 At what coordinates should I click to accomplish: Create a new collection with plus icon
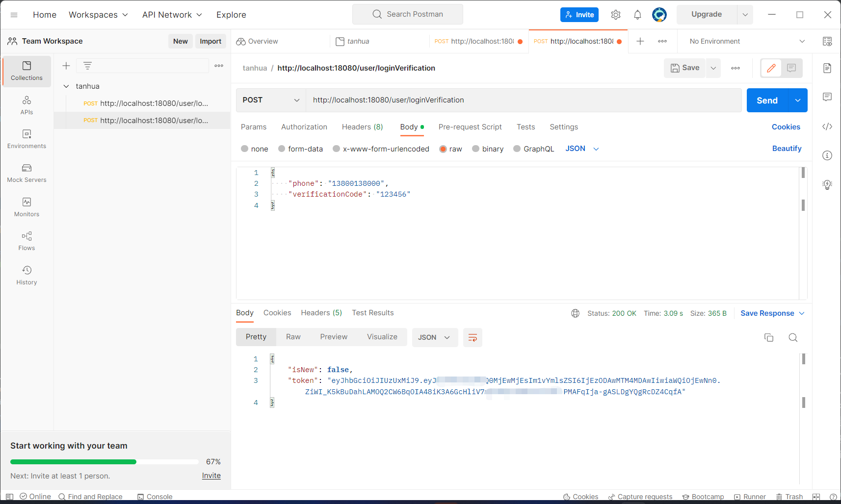66,66
